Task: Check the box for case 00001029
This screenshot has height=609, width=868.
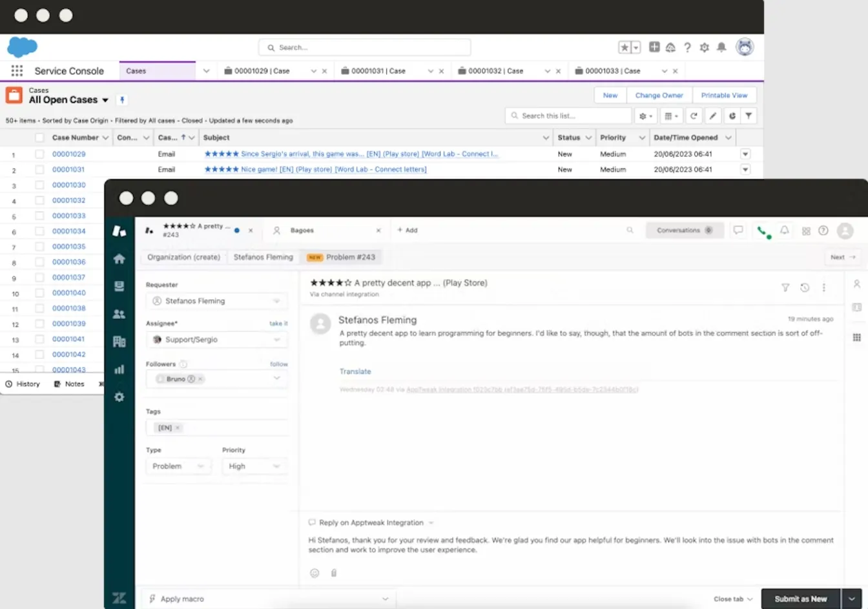Action: point(39,154)
